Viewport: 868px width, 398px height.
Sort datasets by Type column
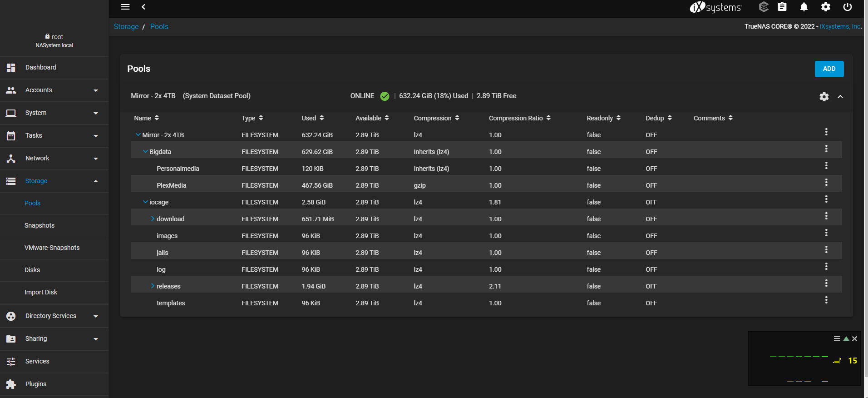252,118
